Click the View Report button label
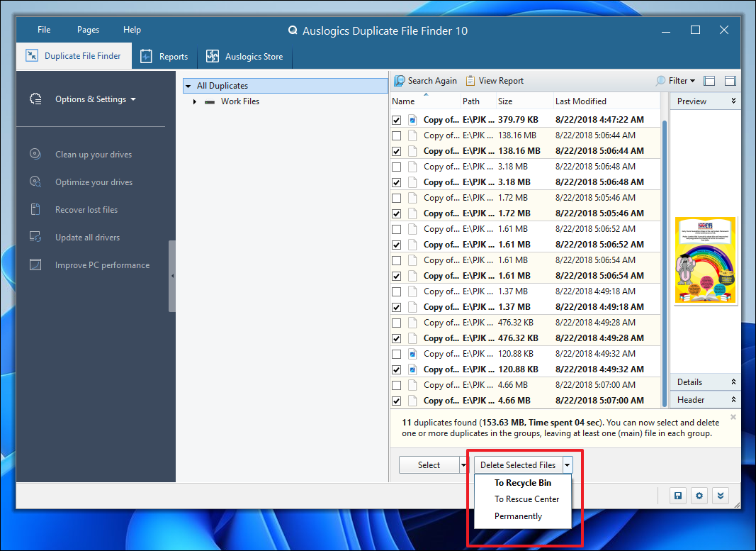756x551 pixels. tap(501, 81)
